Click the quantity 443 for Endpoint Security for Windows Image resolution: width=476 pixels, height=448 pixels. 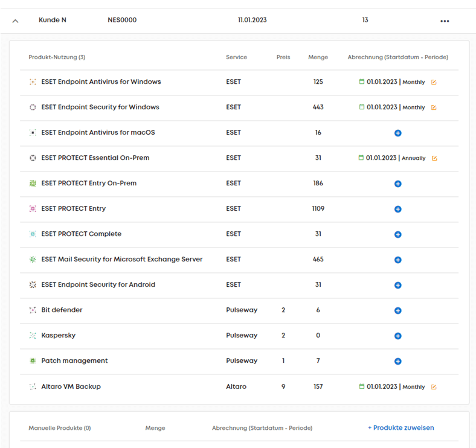[318, 107]
